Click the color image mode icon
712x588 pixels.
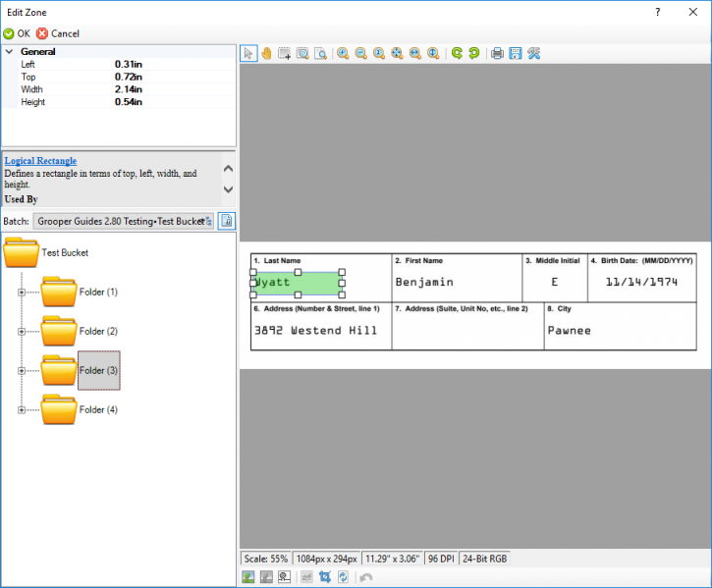tap(248, 577)
